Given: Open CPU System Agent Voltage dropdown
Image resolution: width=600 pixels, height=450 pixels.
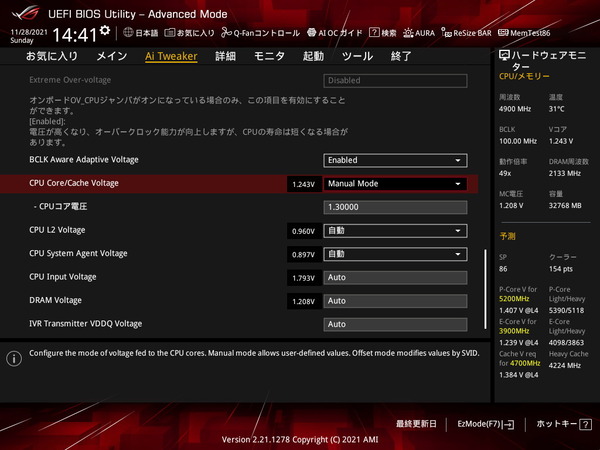Looking at the screenshot, I should tap(395, 254).
